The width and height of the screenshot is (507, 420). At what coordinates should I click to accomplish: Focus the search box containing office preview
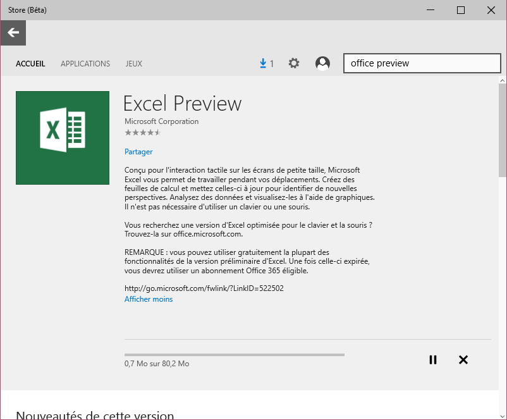click(422, 63)
